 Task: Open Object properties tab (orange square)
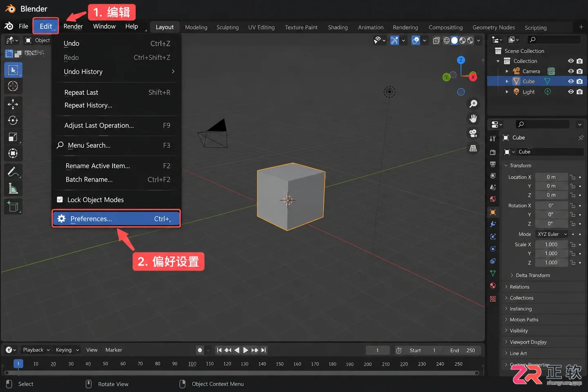(493, 212)
